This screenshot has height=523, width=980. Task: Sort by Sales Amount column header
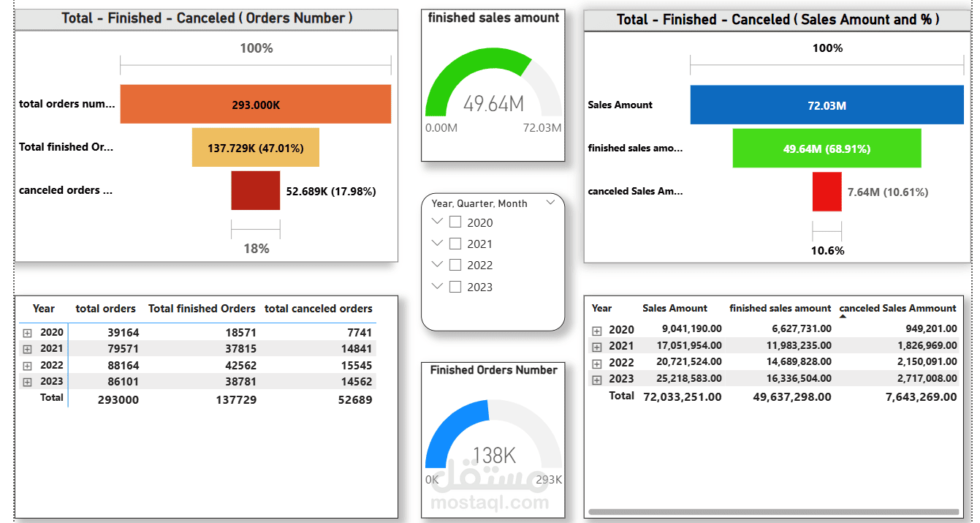coord(675,308)
